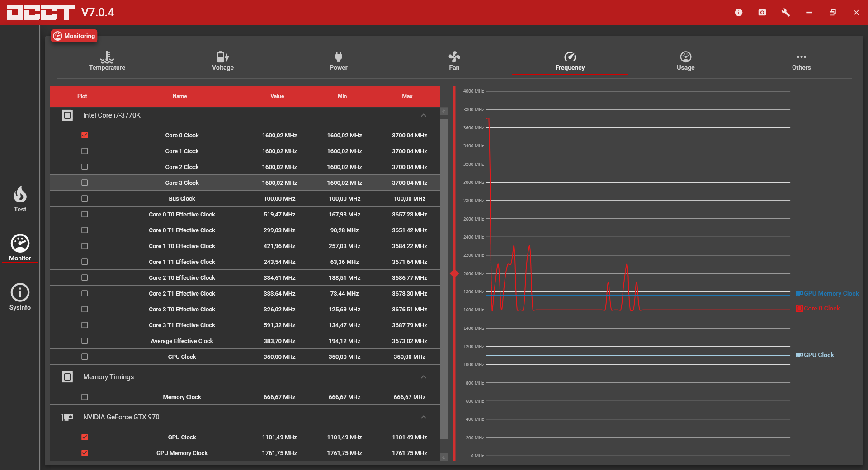Open settings with the wrench icon
868x470 pixels.
(786, 12)
